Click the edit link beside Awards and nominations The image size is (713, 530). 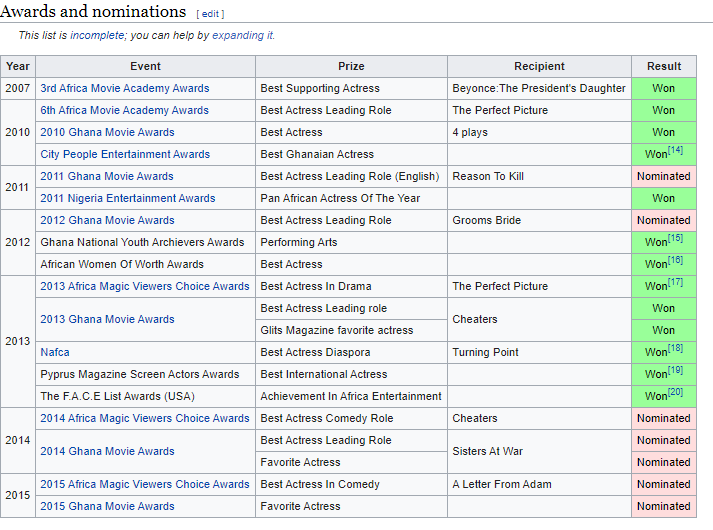point(211,14)
